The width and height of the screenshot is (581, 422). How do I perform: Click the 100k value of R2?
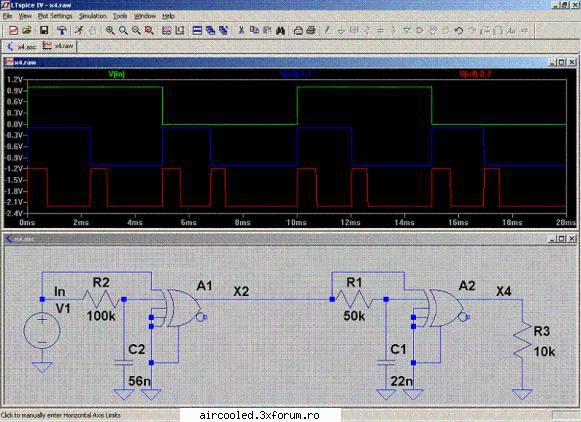101,316
